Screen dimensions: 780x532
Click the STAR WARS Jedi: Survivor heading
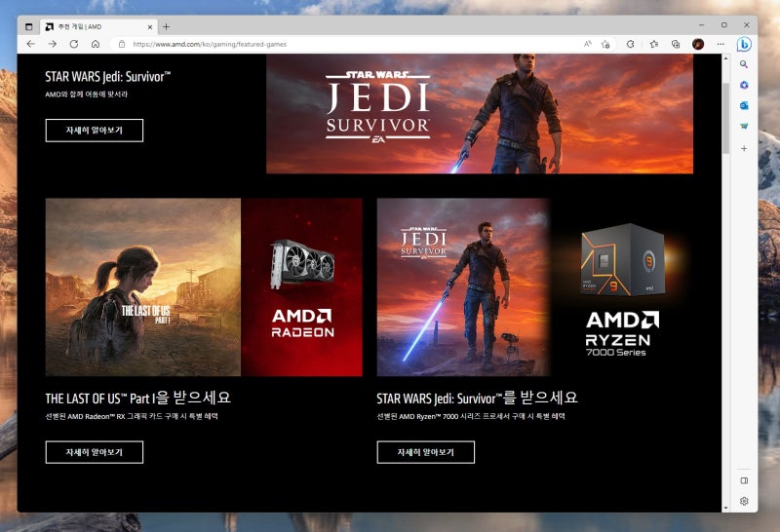pyautogui.click(x=108, y=77)
